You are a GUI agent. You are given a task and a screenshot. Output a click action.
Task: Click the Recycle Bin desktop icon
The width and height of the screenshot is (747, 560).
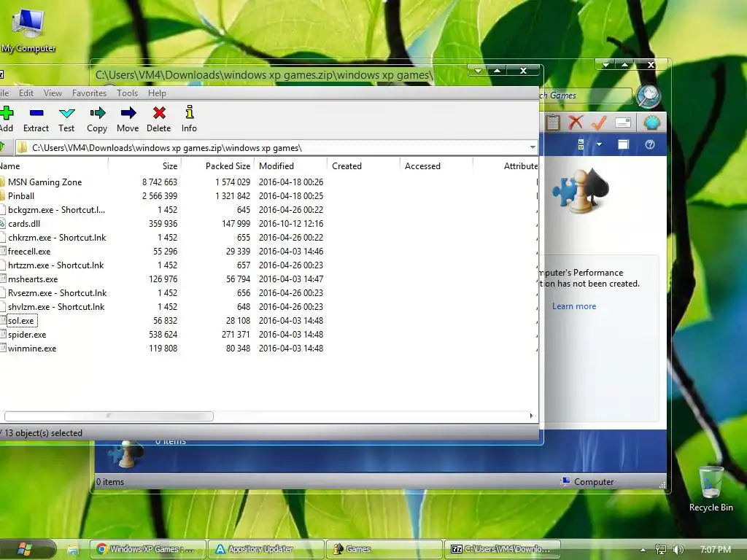(x=711, y=489)
